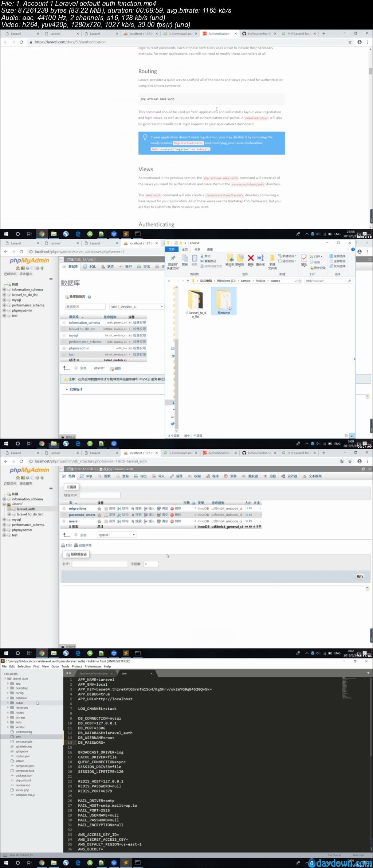Select the 11.laravel_to_do_list folder icon
The height and width of the screenshot is (868, 373).
point(195,299)
